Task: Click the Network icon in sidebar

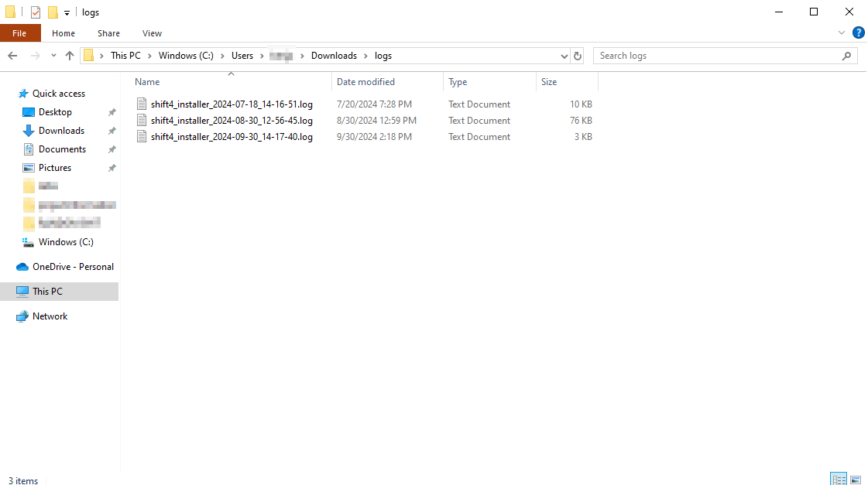Action: coord(22,316)
